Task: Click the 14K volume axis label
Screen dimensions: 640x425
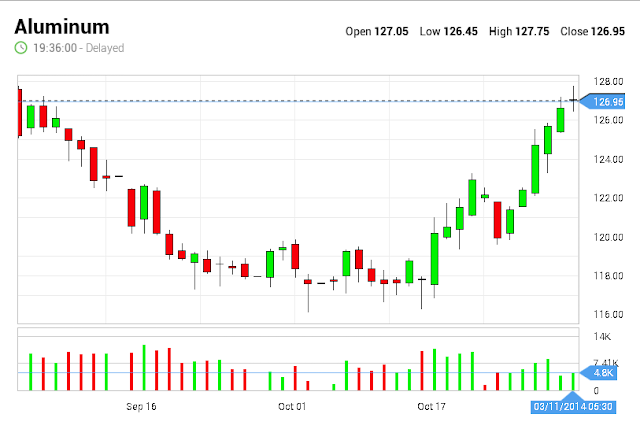Action: (x=602, y=337)
